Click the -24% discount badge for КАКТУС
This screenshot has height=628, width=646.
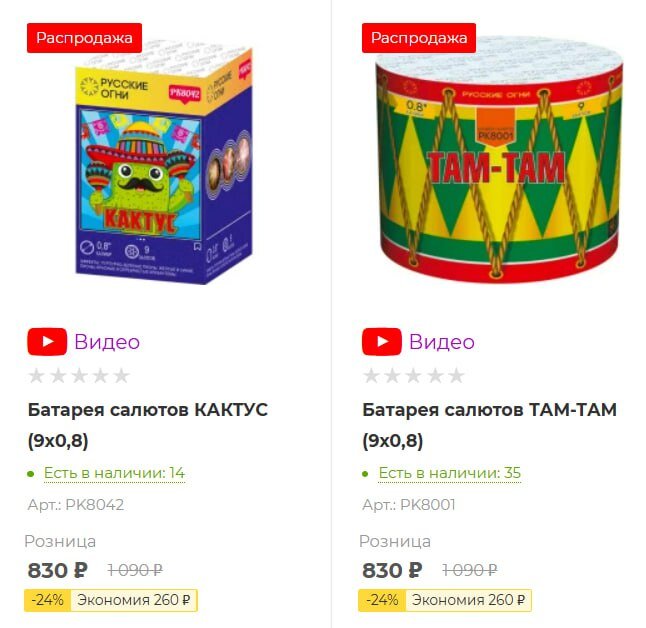pyautogui.click(x=47, y=600)
